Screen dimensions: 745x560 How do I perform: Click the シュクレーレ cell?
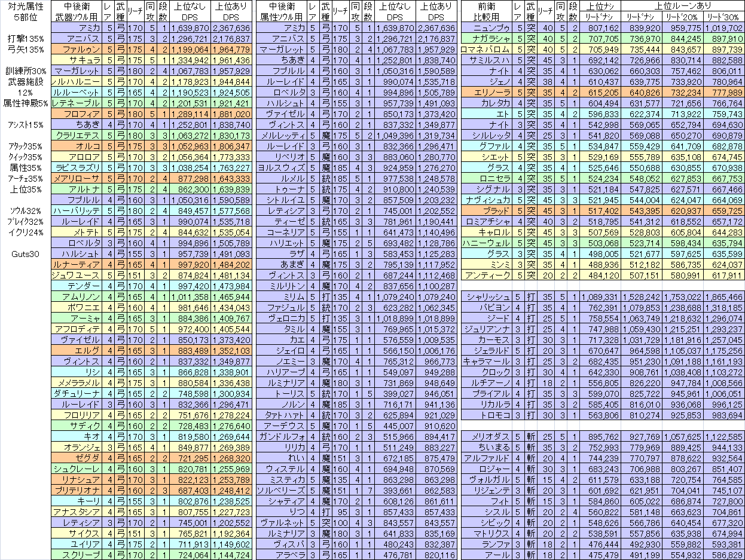tap(77, 469)
